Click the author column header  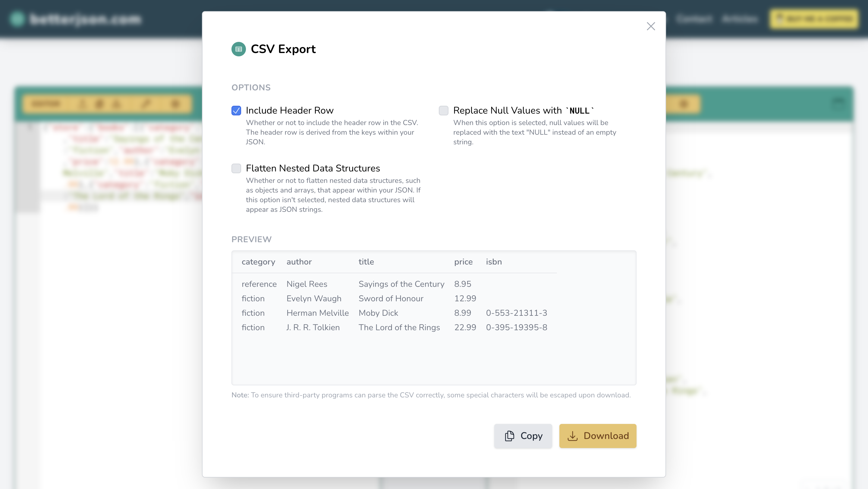click(299, 262)
